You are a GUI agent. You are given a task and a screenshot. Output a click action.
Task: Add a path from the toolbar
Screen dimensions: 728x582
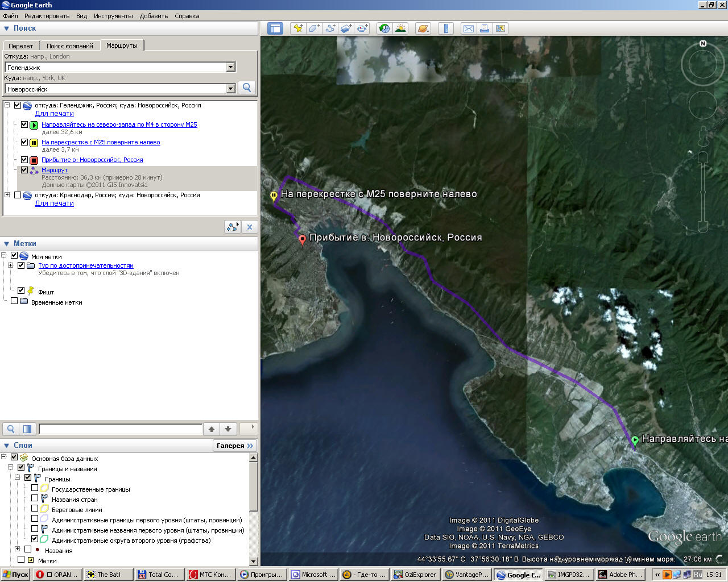click(x=330, y=28)
